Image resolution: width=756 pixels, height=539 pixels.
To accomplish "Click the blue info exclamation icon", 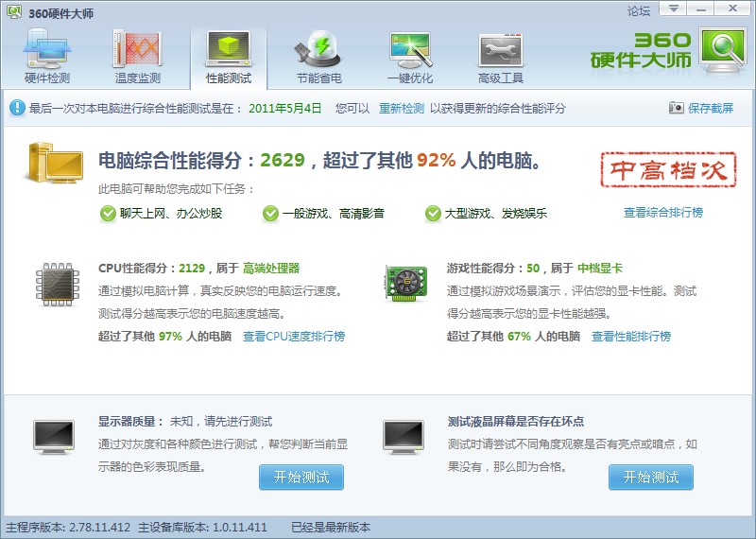I will [17, 108].
